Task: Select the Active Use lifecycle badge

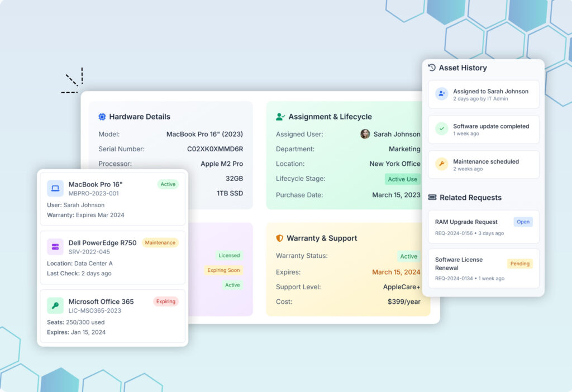Action: point(403,179)
